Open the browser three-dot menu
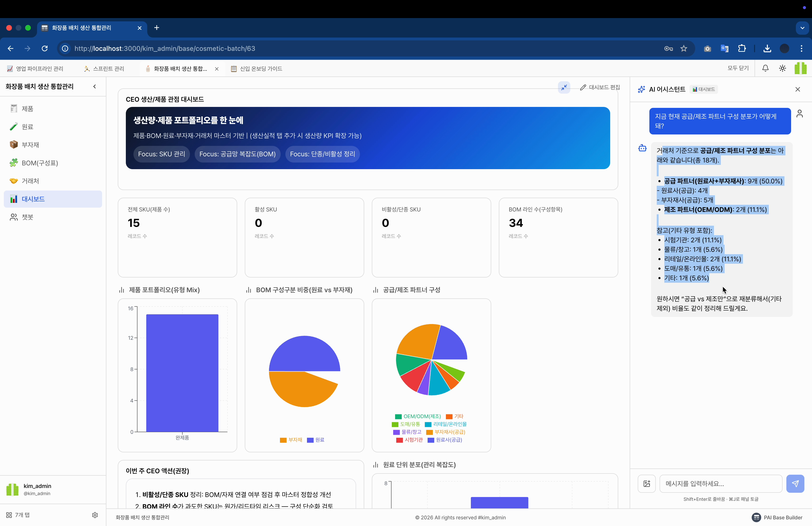812x526 pixels. pyautogui.click(x=801, y=48)
